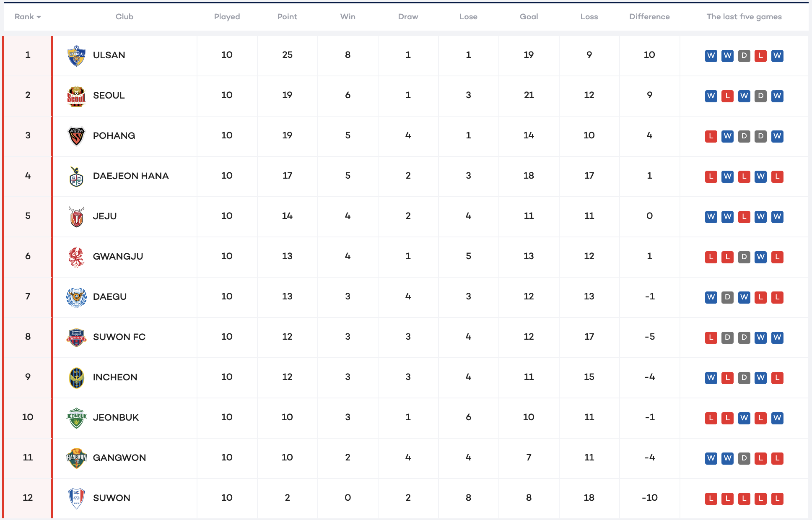This screenshot has height=520, width=812.
Task: Click Seoul's gray D result badge
Action: click(x=760, y=96)
